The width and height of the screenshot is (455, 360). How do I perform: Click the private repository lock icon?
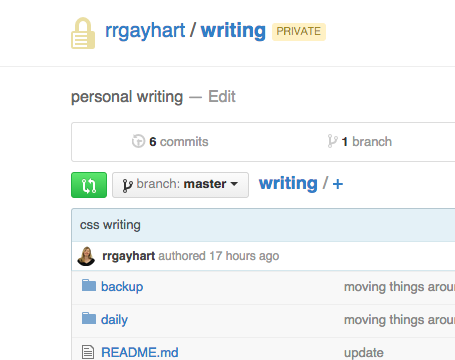pos(83,33)
